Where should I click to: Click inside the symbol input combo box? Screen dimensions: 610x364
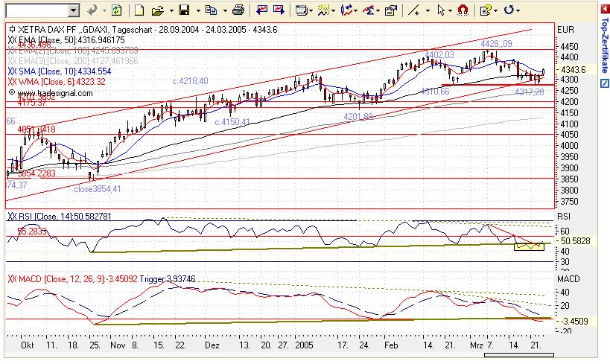[37, 10]
